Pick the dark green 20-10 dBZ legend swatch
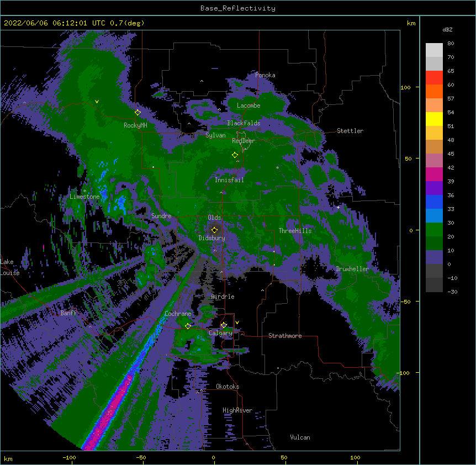 point(434,244)
